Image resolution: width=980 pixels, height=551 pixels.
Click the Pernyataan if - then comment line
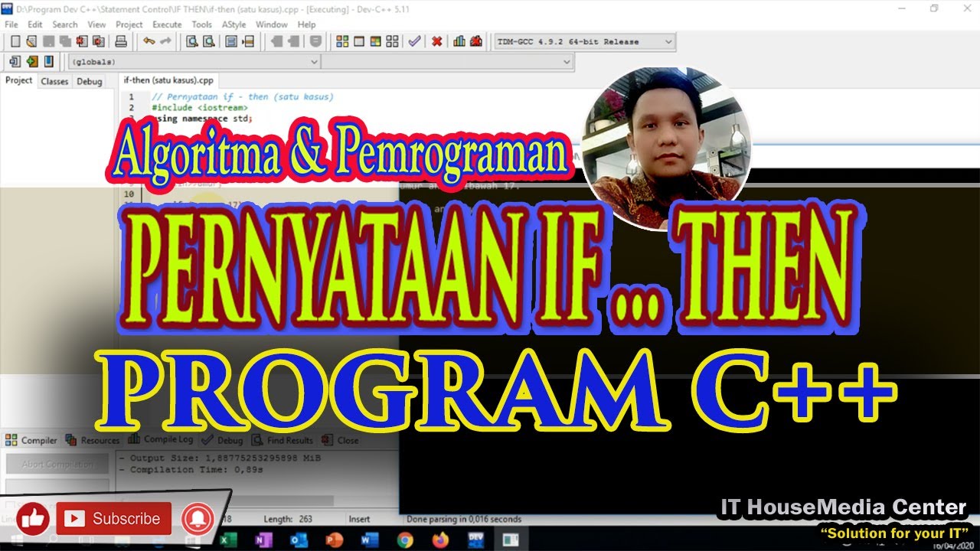pos(243,97)
